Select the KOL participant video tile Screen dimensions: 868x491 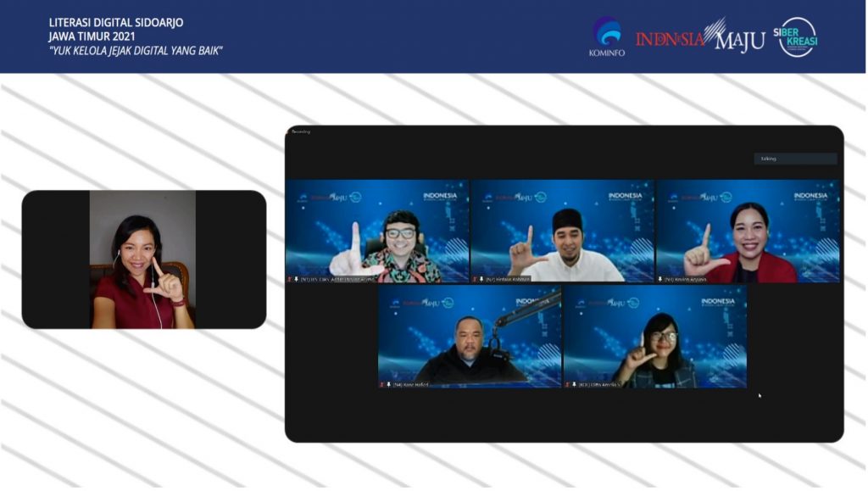tap(654, 336)
